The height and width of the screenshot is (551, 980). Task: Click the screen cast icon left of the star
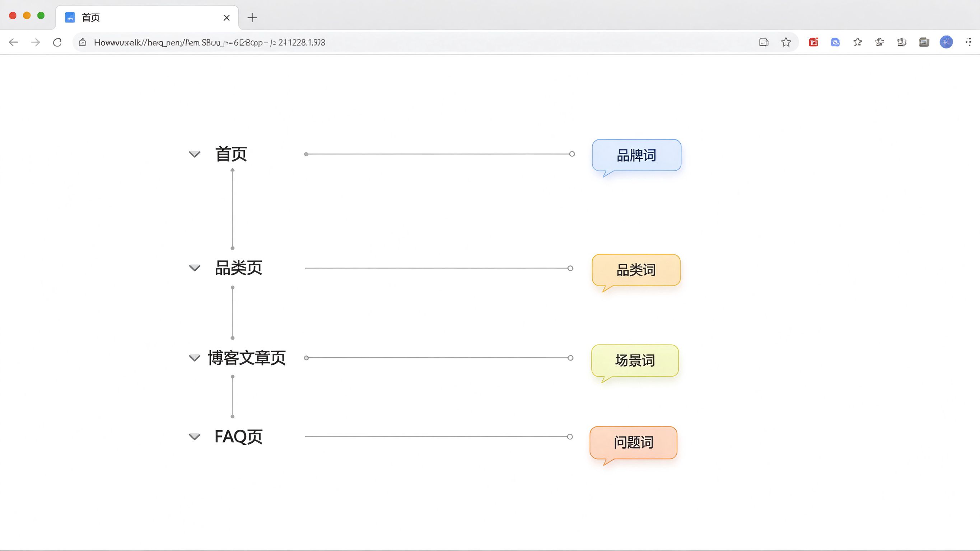point(764,42)
